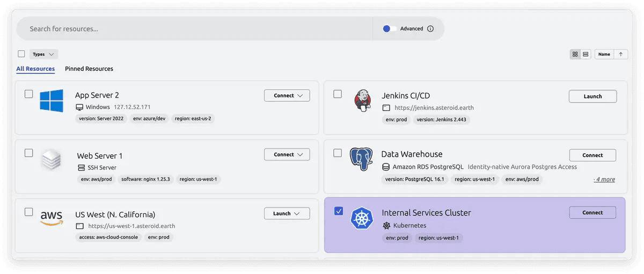
Task: Click the Kubernetes wheel cluster icon
Action: 361,218
